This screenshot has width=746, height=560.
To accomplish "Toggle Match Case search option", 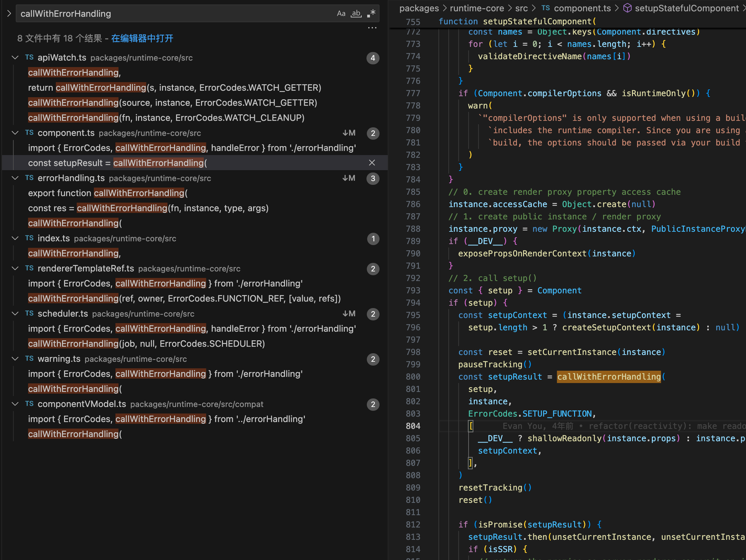I will pos(341,13).
